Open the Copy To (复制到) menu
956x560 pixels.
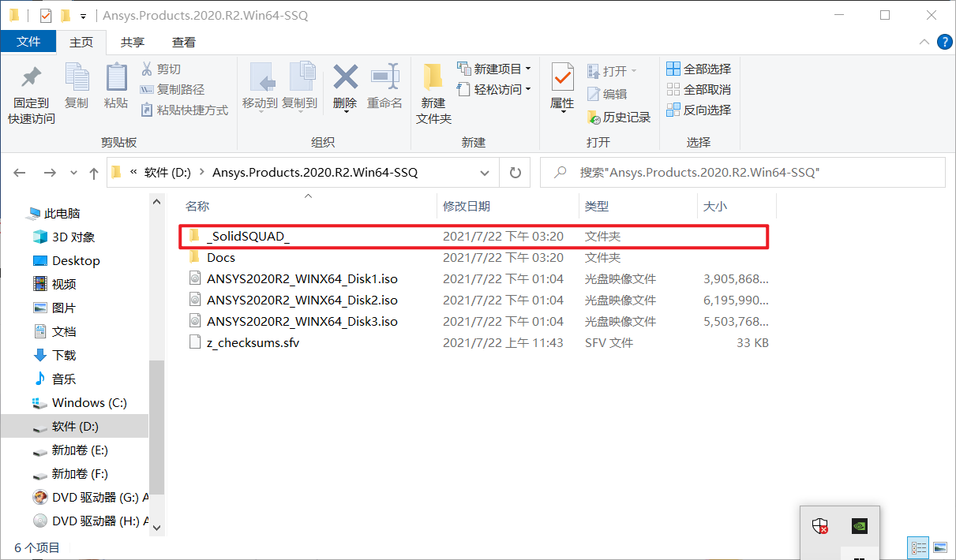click(x=299, y=87)
